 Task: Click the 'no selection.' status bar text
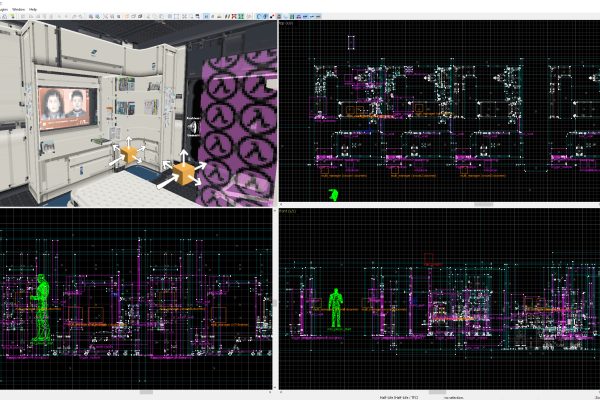click(x=454, y=398)
